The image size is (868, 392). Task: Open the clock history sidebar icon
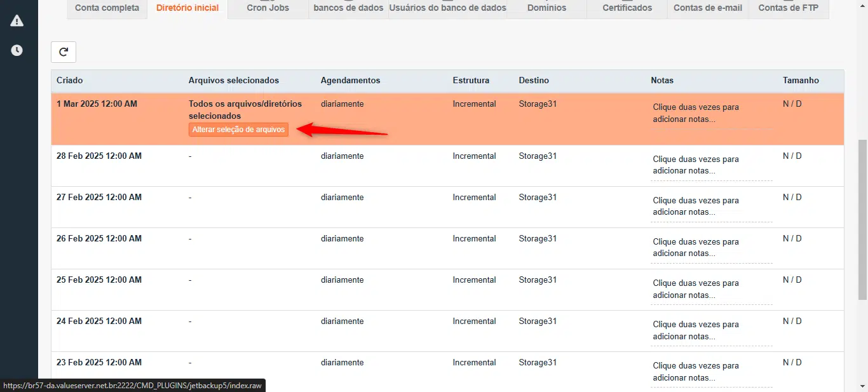click(x=17, y=50)
